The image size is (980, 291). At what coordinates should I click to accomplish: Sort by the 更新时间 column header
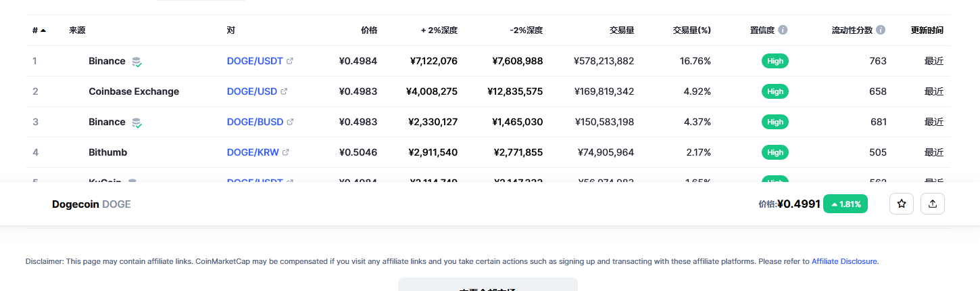(927, 30)
